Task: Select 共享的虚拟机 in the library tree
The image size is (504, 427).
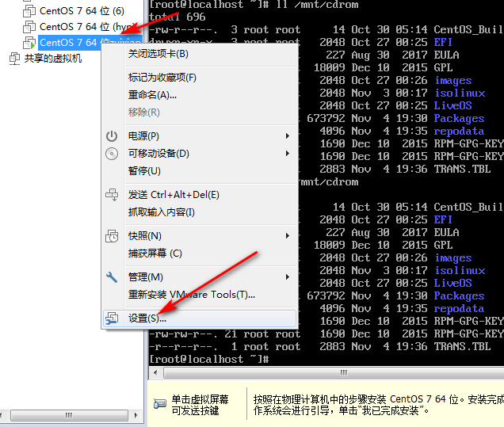Action: [x=53, y=59]
